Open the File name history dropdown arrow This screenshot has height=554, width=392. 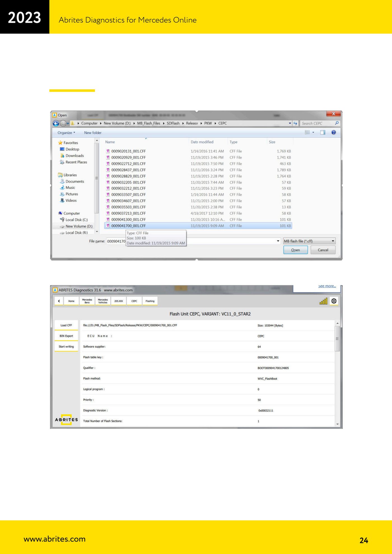(x=278, y=241)
